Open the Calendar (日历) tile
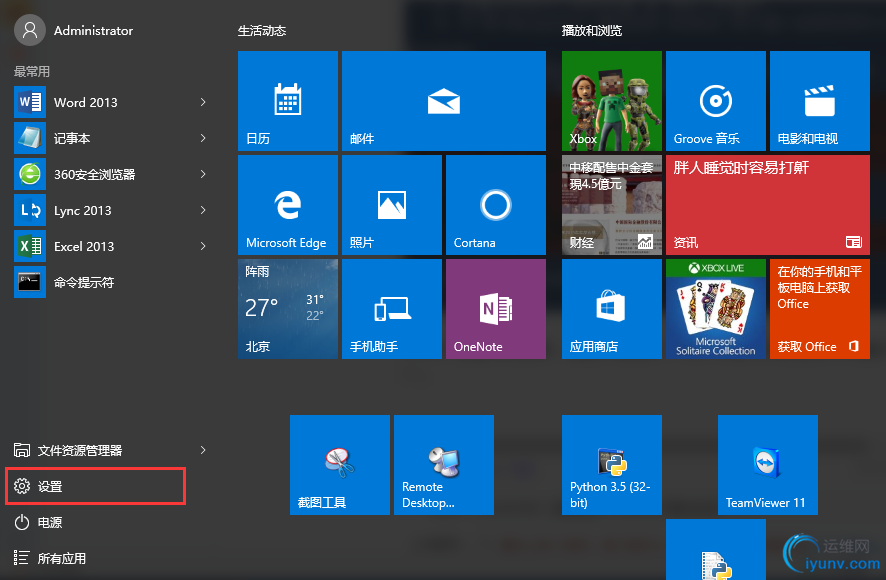This screenshot has width=886, height=580. coord(288,101)
